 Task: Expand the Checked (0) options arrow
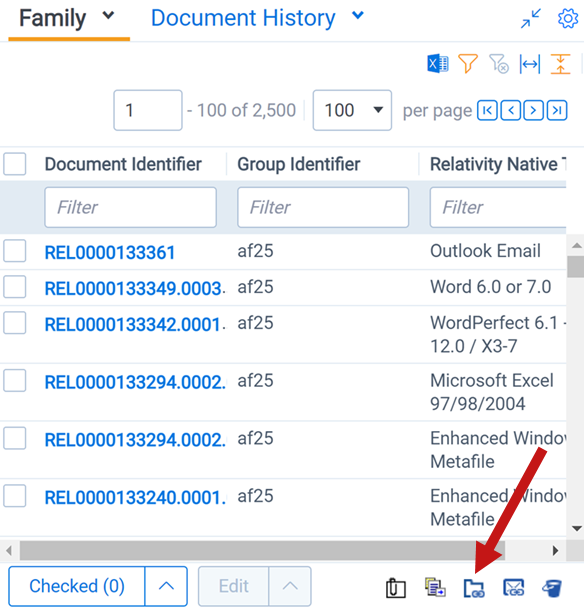(166, 586)
